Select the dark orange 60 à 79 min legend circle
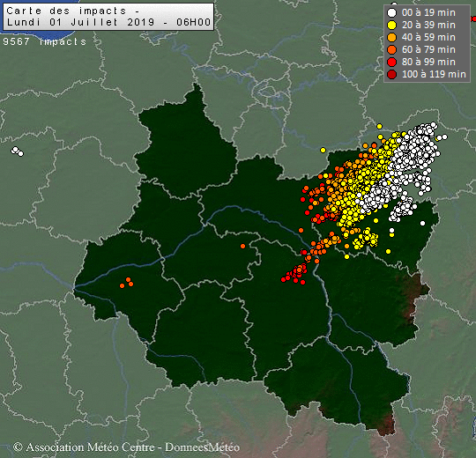Screen dimensions: 476x458 click(392, 49)
